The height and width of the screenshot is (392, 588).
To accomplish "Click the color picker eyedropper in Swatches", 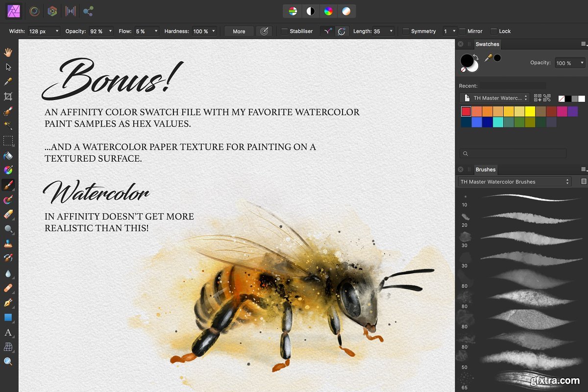I will click(x=488, y=58).
